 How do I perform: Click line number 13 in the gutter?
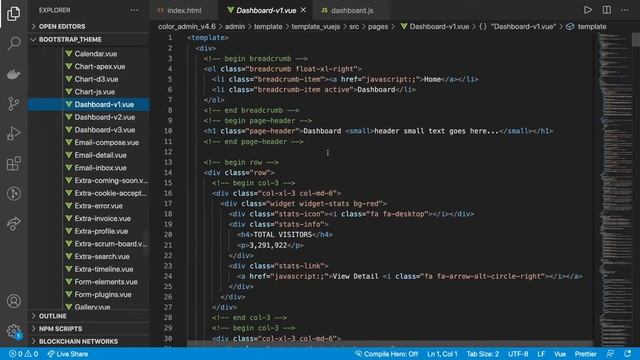168,162
